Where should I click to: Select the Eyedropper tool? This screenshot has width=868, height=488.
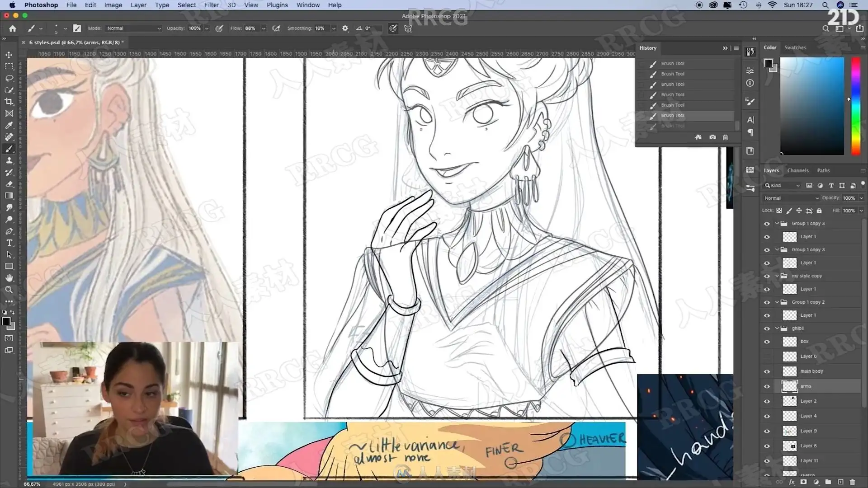point(9,125)
